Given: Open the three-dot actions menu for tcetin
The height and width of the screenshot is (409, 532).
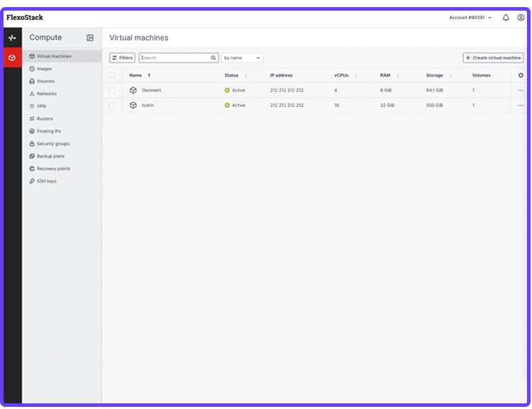Looking at the screenshot, I should click(x=521, y=106).
